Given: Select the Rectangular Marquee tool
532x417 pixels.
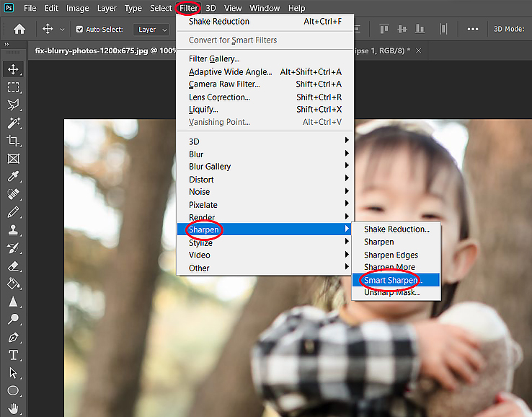Looking at the screenshot, I should (13, 87).
